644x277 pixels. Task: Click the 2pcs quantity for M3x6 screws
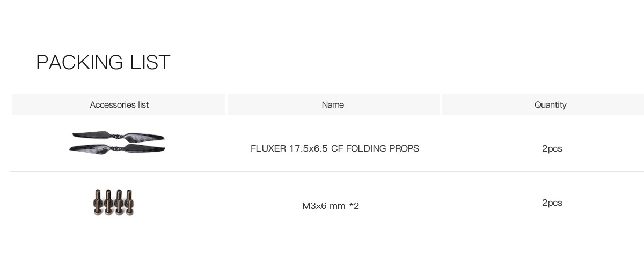(552, 203)
